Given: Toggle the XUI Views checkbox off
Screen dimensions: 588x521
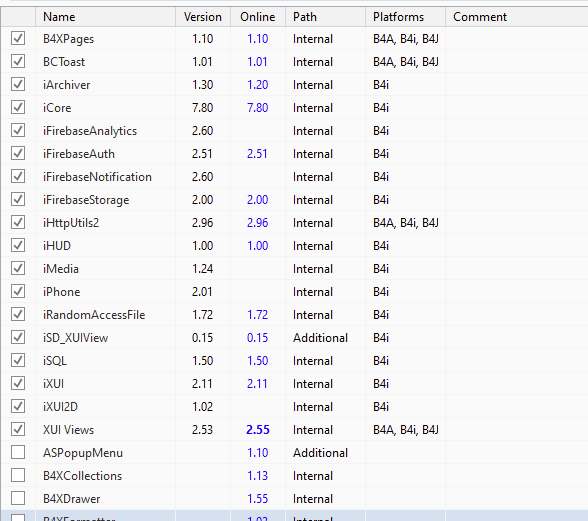Looking at the screenshot, I should tap(18, 429).
